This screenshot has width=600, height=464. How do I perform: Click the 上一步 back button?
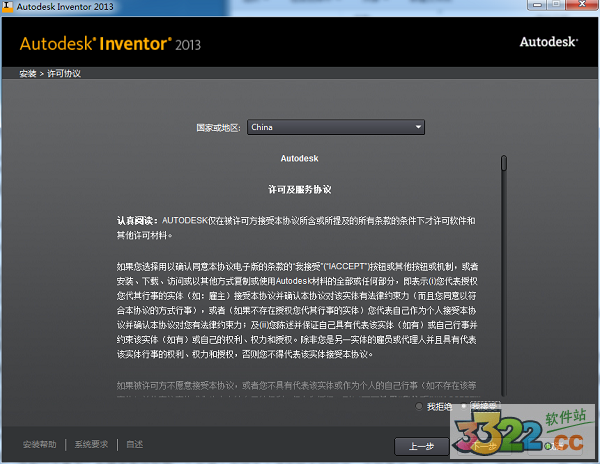click(421, 446)
